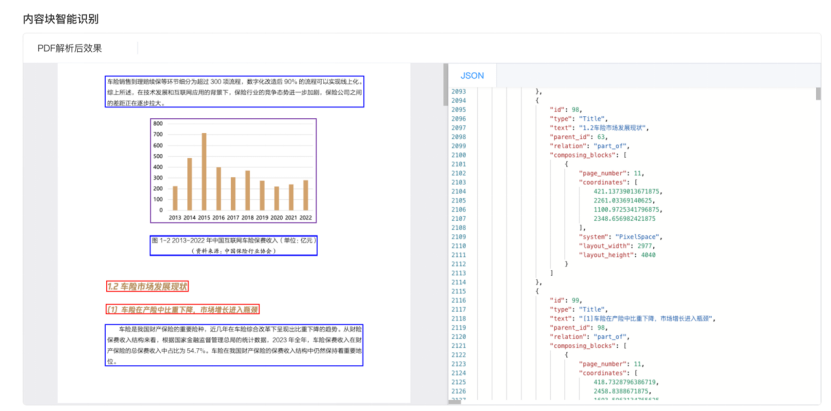The width and height of the screenshot is (831, 411).
Task: Click line number 2115 in the gutter
Action: click(x=458, y=291)
